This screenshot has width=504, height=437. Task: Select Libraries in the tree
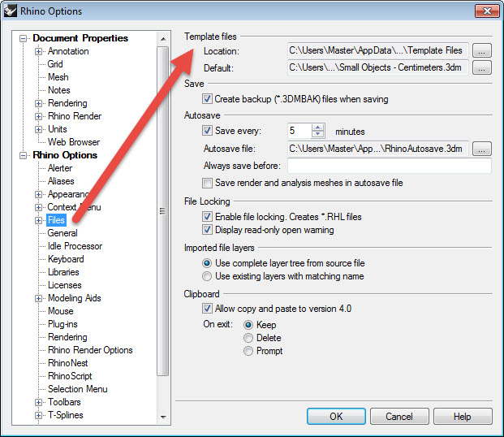(x=63, y=272)
